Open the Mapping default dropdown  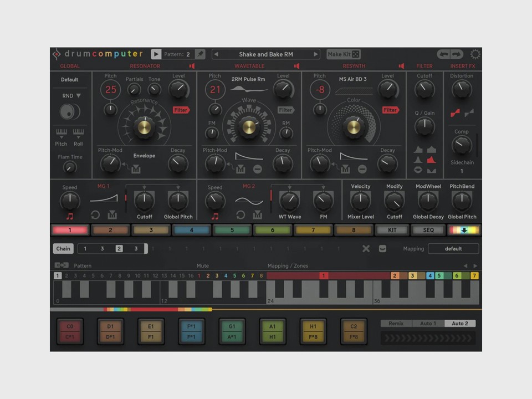pyautogui.click(x=453, y=249)
